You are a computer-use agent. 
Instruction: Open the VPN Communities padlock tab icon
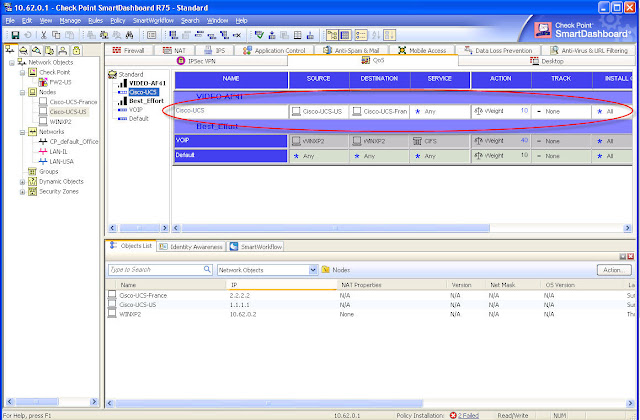76,50
